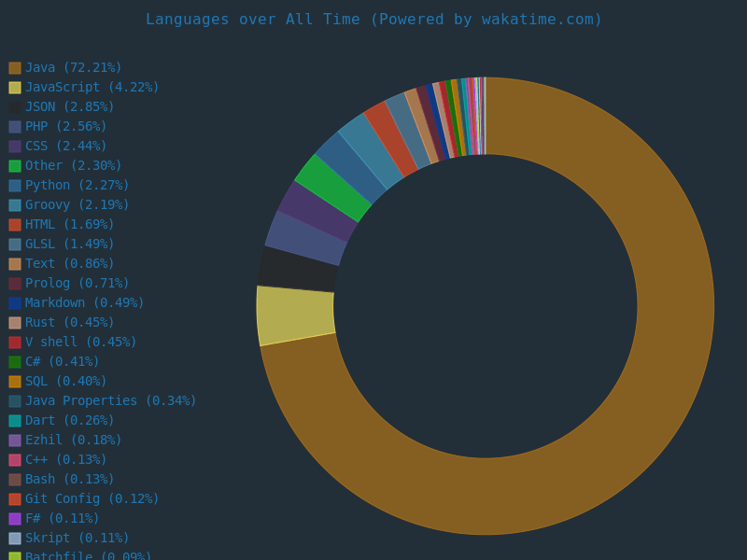
Task: Click the JavaScript legend color square
Action: tap(13, 87)
